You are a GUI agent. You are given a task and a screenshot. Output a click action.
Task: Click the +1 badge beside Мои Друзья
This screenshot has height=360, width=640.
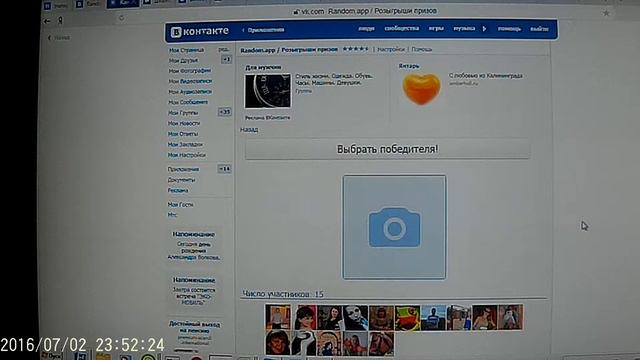(226, 60)
